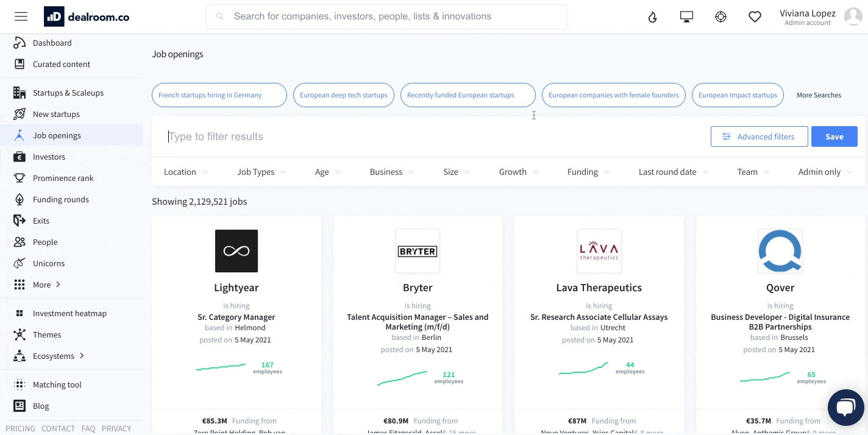
Task: Expand the Admin only filter dropdown
Action: 825,172
